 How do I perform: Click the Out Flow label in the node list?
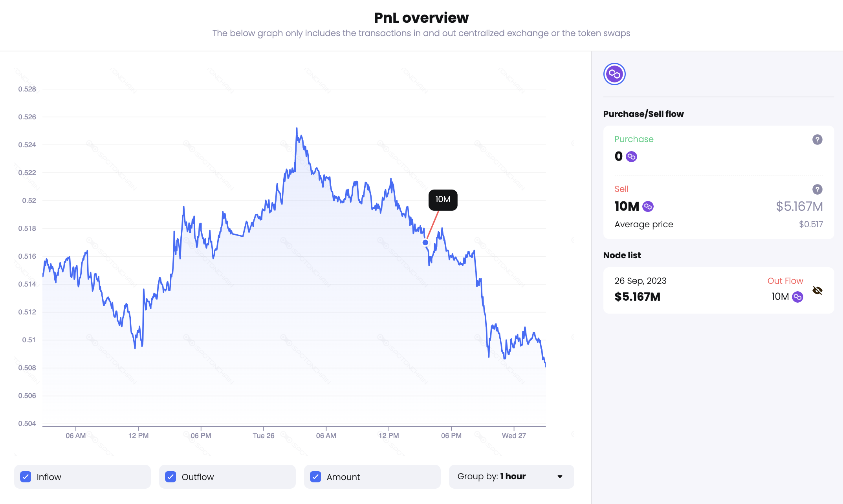pos(785,281)
